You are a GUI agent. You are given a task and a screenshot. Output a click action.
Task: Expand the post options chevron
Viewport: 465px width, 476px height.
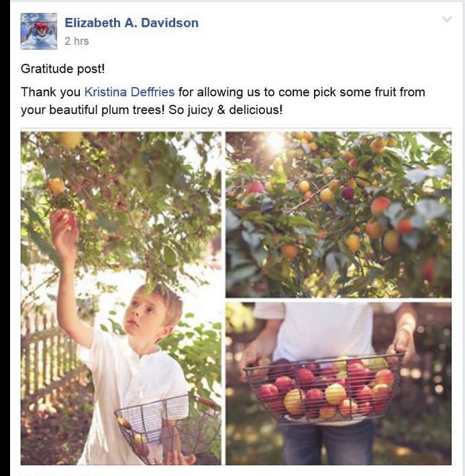coord(447,19)
